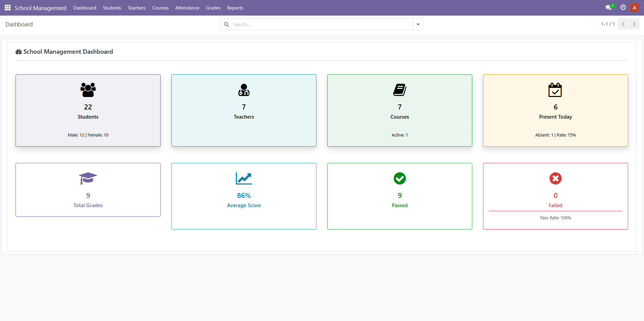This screenshot has width=644, height=321.
Task: Click the Failed label
Action: 555,205
